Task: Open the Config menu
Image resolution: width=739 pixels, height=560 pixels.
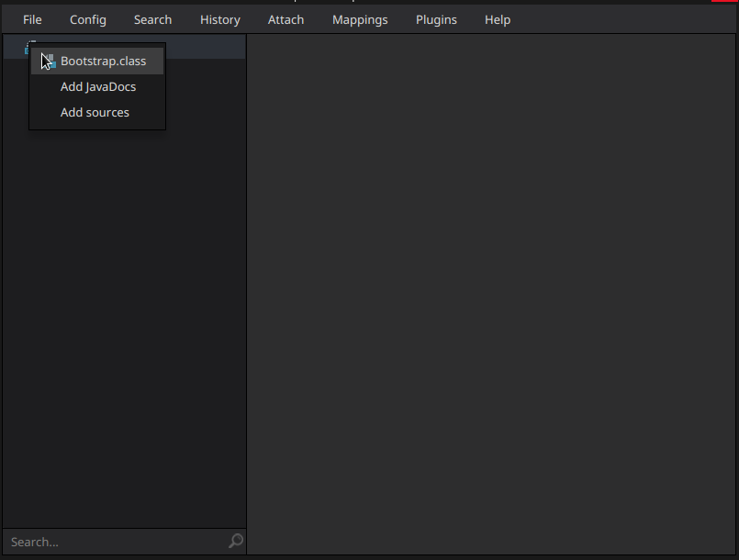Action: click(x=87, y=19)
